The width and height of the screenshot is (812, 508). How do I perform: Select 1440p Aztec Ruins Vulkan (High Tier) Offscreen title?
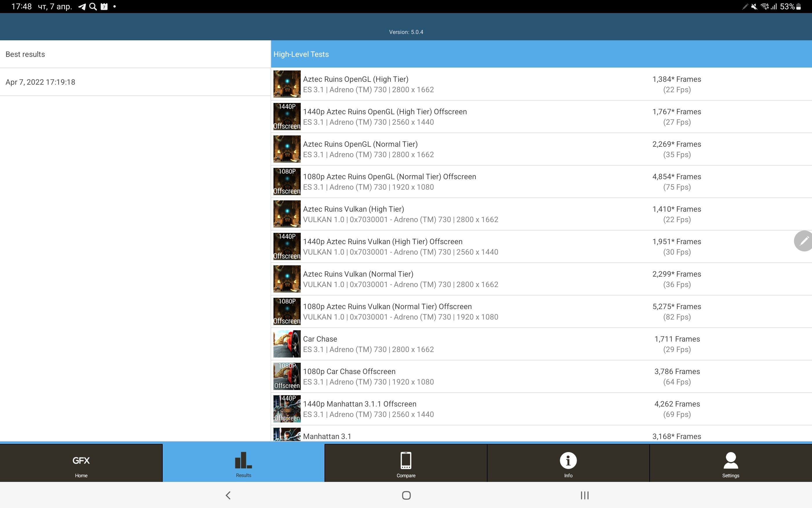[x=383, y=242]
